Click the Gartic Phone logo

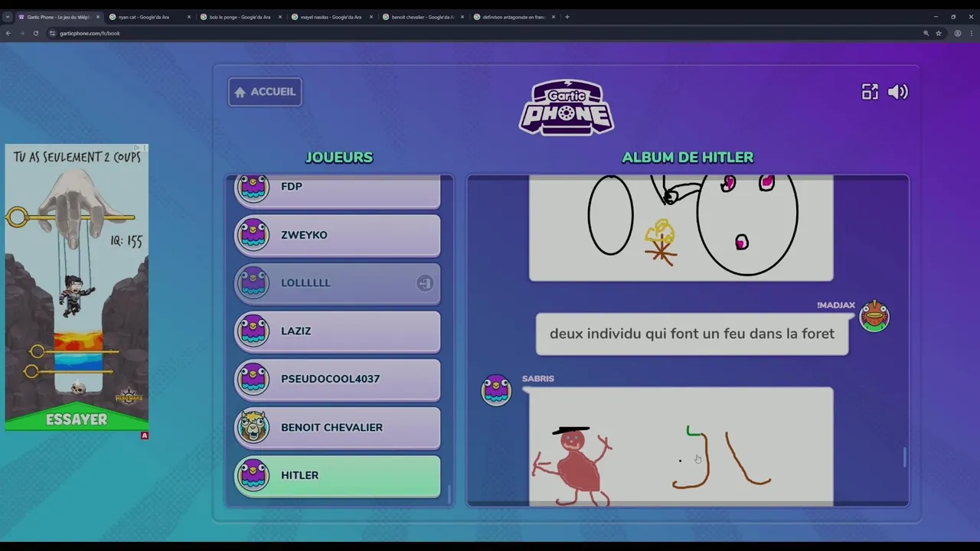pos(567,107)
